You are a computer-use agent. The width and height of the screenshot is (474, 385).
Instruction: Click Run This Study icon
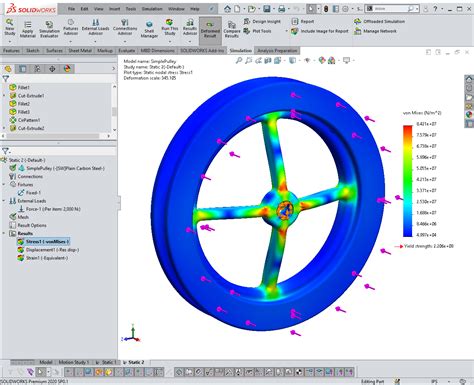tap(170, 27)
